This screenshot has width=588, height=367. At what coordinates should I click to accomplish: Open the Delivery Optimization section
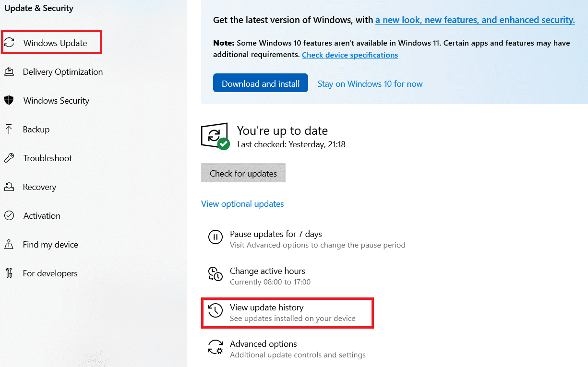tap(63, 72)
